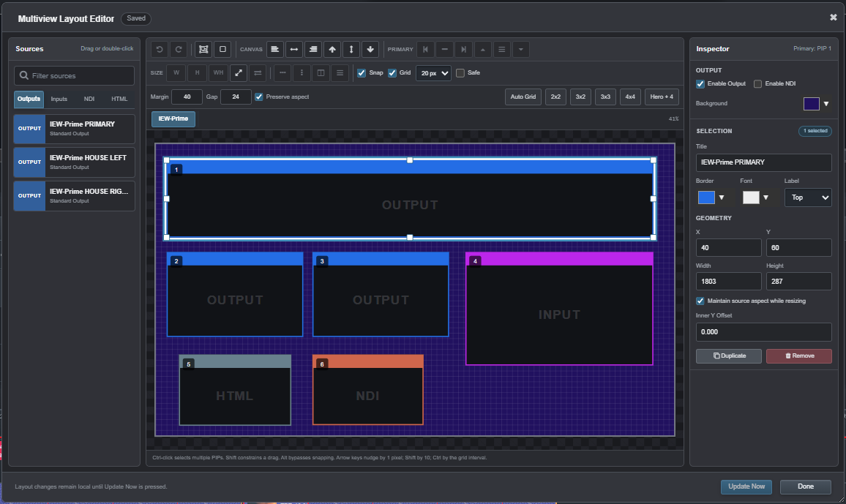Screen dimensions: 846x504
Task: Apply the Hero + 4 layout preset
Action: (x=662, y=97)
